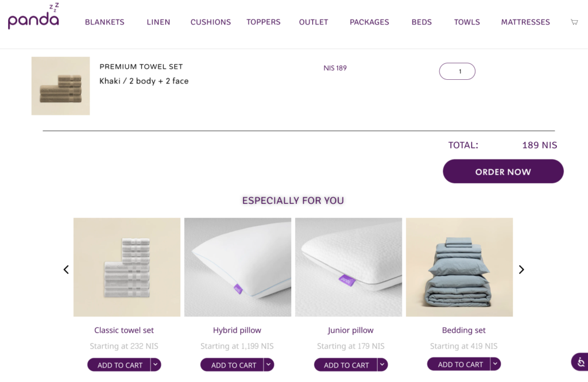Add Classic towel set to cart
This screenshot has width=588, height=382.
(x=119, y=365)
